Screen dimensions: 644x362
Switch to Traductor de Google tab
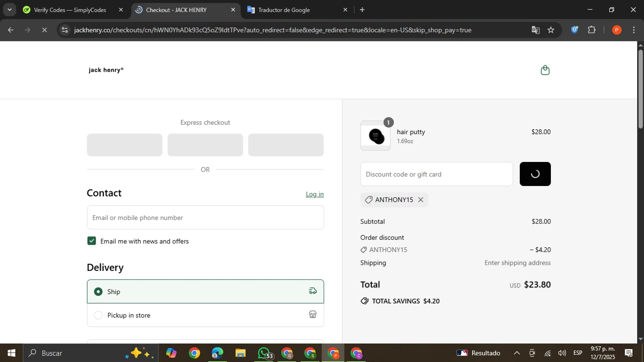284,10
